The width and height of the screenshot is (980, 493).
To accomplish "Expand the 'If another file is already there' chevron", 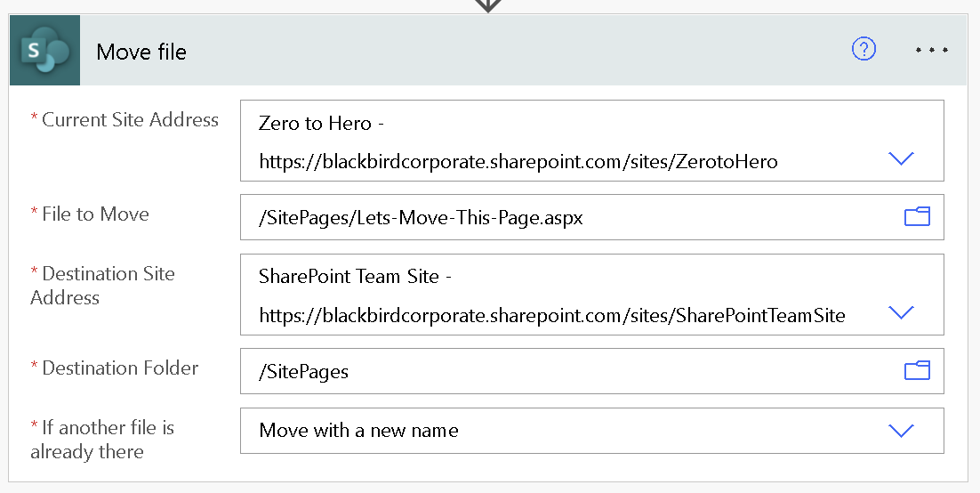I will click(x=901, y=431).
